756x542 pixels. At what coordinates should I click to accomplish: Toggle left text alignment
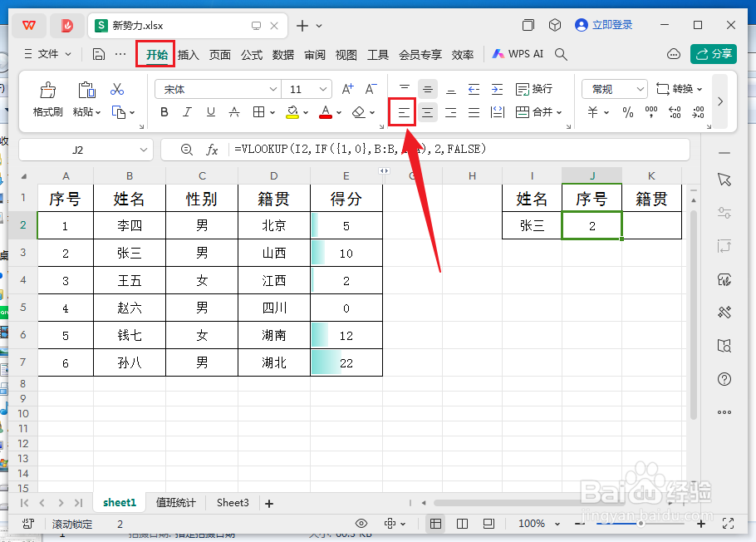[x=402, y=111]
